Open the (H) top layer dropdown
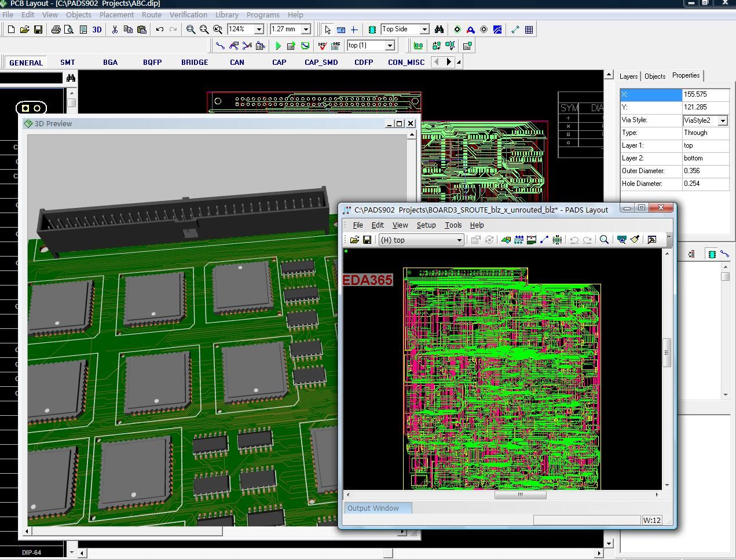Image resolution: width=736 pixels, height=560 pixels. tap(459, 240)
